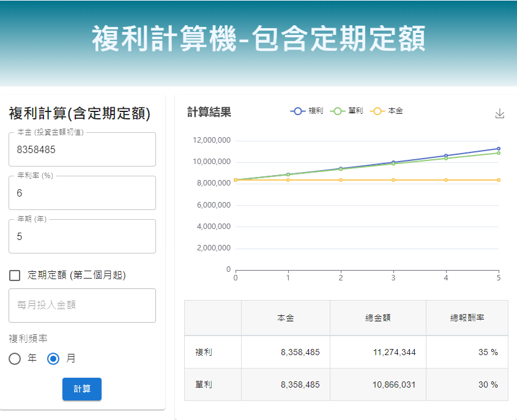Viewport: 517px width, 420px height.
Task: Click the 年利率 interest rate field
Action: coord(82,193)
